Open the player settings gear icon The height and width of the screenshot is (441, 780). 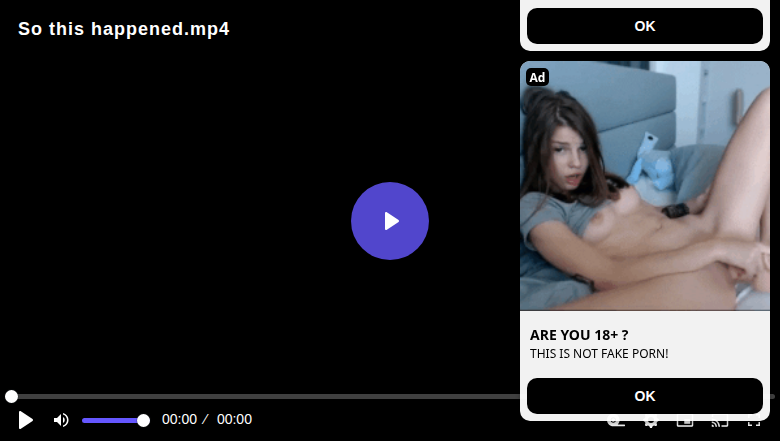(x=651, y=424)
